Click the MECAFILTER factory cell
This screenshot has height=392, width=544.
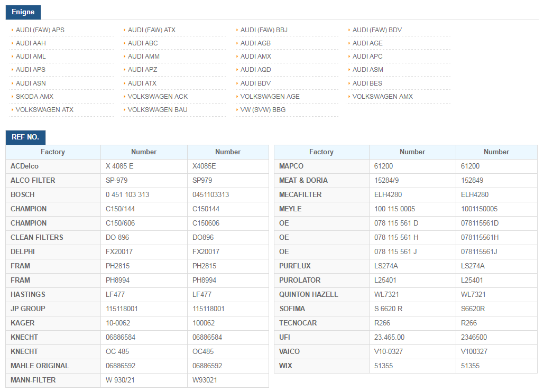321,194
